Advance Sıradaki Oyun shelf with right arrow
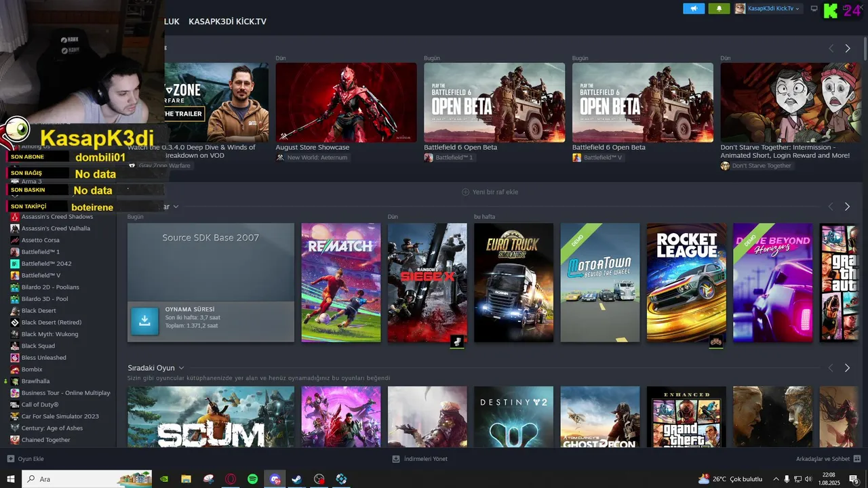Screen dimensions: 868x488 [x=848, y=368]
